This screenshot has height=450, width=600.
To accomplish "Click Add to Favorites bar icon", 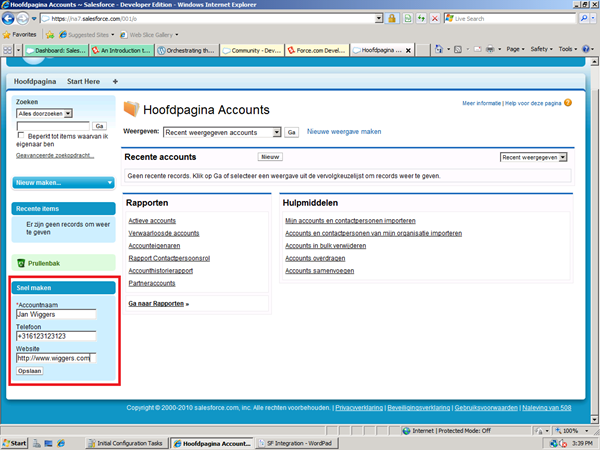I will (50, 35).
